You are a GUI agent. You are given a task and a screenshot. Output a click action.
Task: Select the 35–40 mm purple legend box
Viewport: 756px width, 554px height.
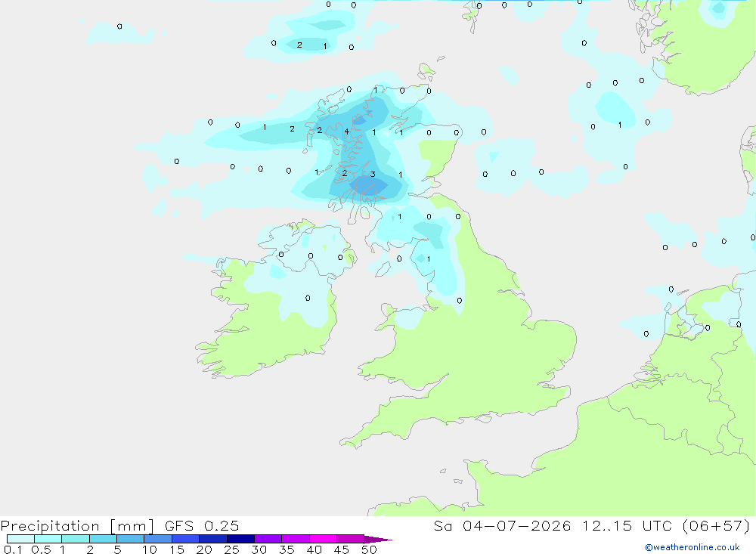click(x=295, y=539)
